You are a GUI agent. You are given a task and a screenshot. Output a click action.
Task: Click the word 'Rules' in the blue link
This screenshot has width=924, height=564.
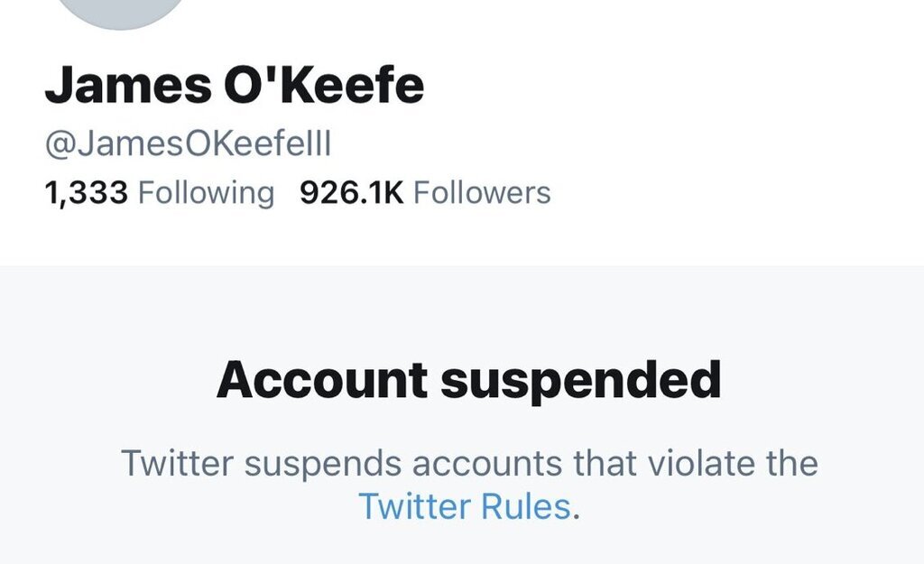click(524, 506)
